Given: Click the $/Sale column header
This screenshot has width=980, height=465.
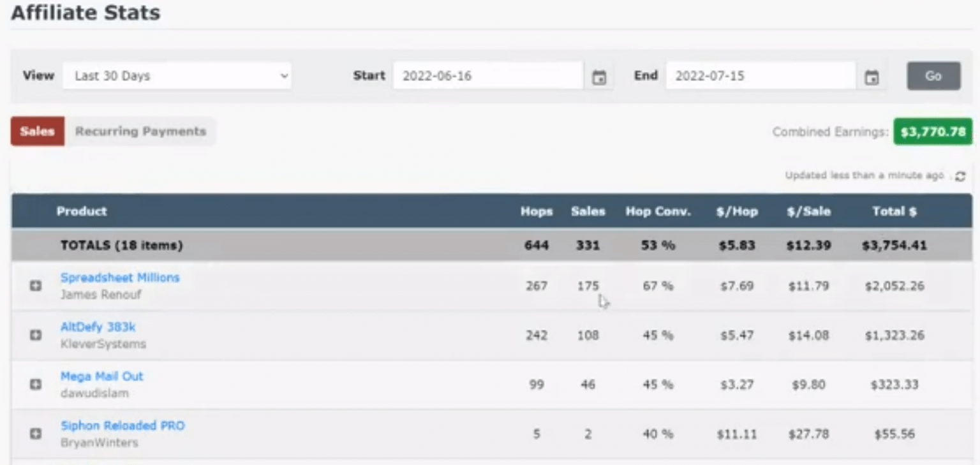Looking at the screenshot, I should click(x=808, y=211).
